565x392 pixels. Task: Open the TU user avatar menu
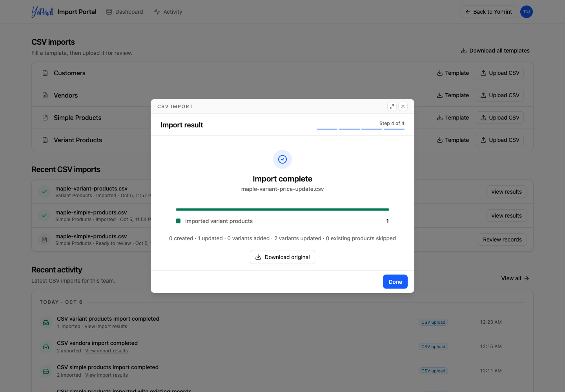(527, 12)
